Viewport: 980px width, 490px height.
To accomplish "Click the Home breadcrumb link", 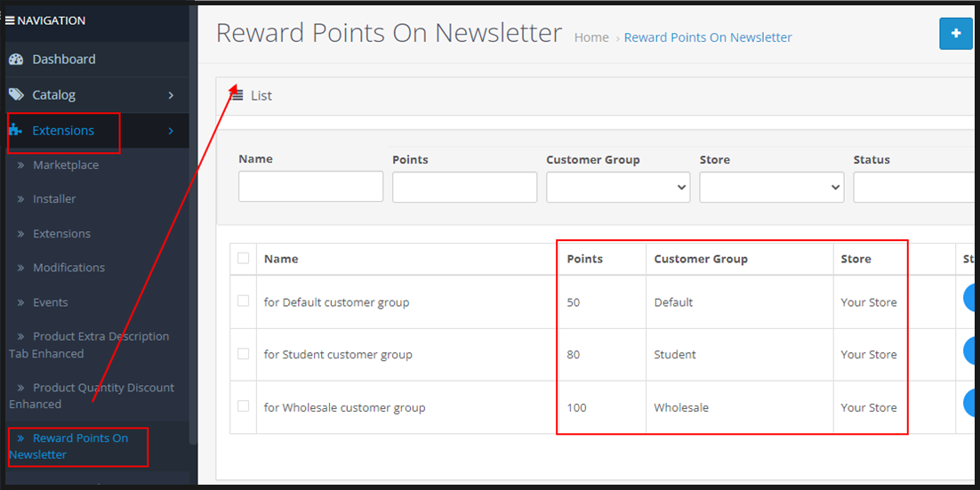I will tap(591, 37).
